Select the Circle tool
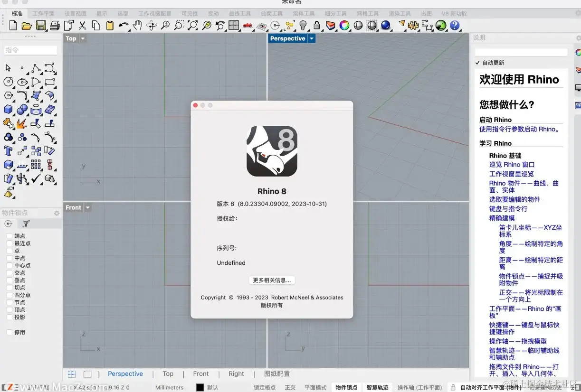581x392 pixels. [x=8, y=82]
